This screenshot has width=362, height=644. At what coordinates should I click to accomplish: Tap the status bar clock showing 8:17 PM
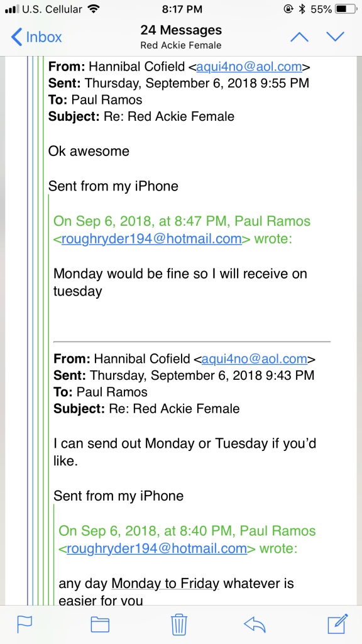pyautogui.click(x=182, y=9)
